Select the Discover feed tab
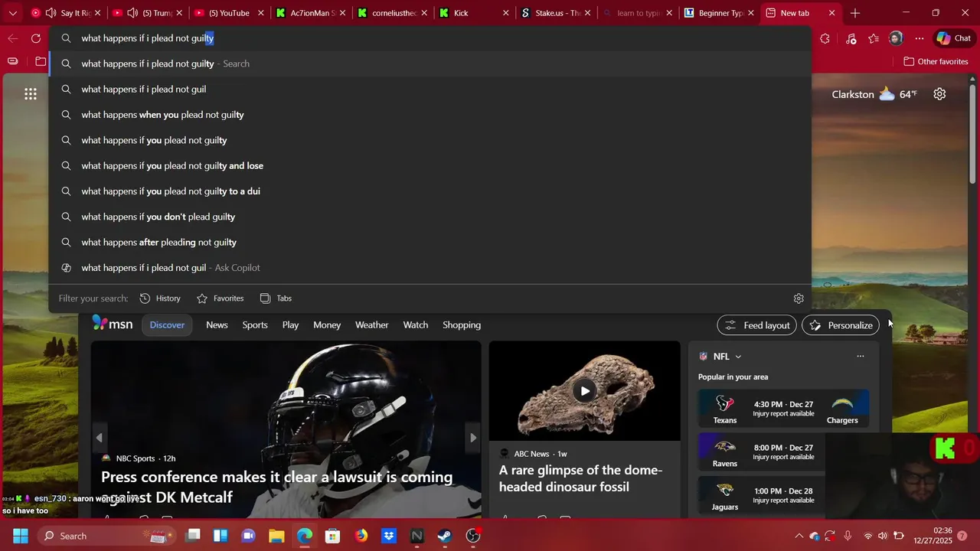The image size is (980, 551). click(167, 325)
